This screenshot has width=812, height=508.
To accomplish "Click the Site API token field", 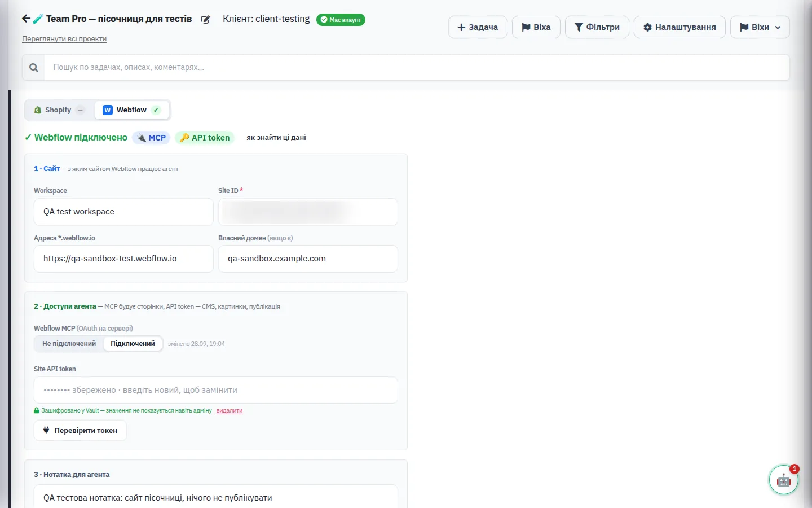I will click(216, 390).
